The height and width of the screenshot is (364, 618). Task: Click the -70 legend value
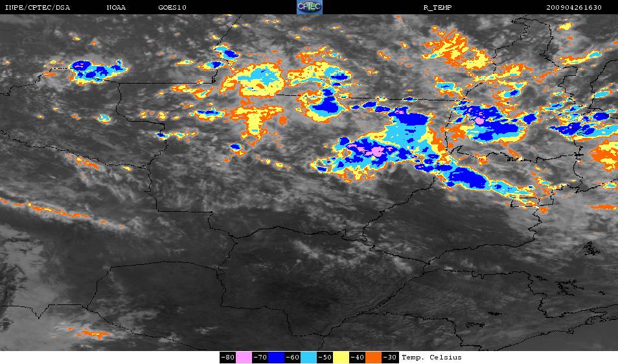(x=260, y=358)
